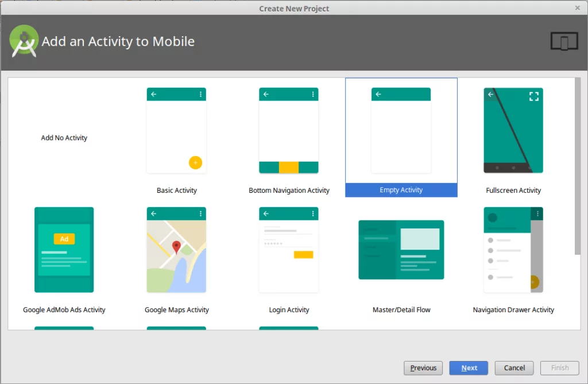588x384 pixels.
Task: Pick the Master/Detail Flow template
Action: pos(401,250)
